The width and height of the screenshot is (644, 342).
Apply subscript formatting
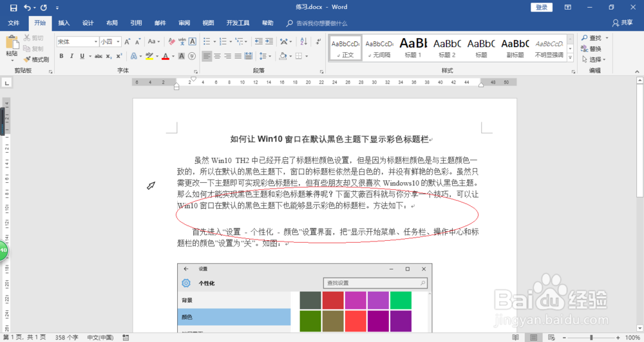click(108, 56)
